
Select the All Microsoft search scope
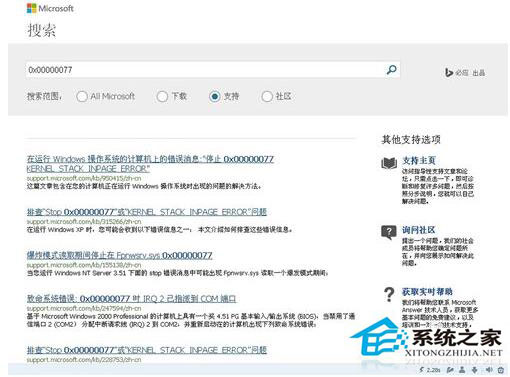tap(82, 97)
